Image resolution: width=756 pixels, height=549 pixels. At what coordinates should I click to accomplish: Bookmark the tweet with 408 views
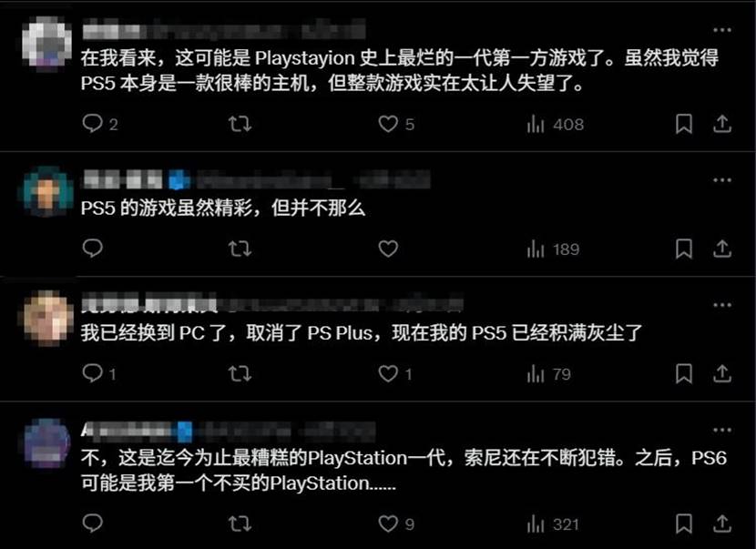684,124
